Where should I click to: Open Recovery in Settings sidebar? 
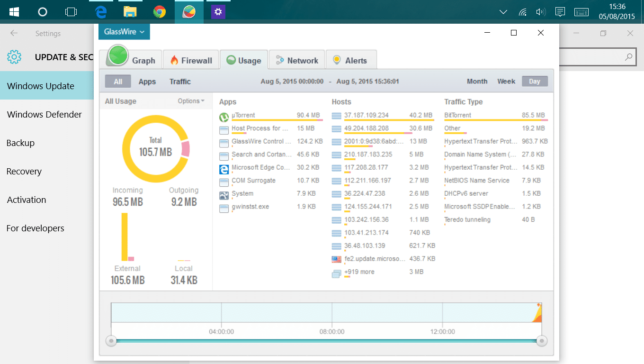47,171
